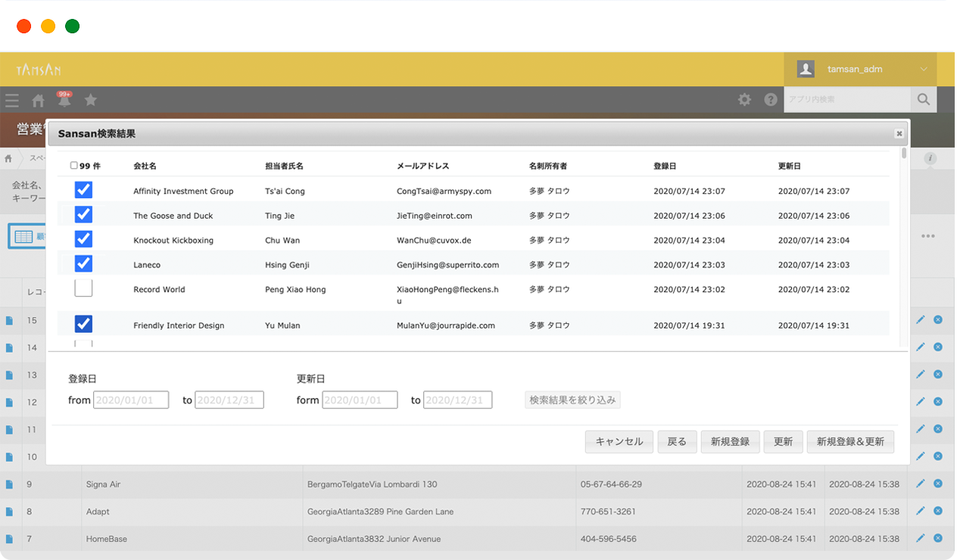
Task: Click edit pencil for record 15
Action: pyautogui.click(x=921, y=320)
